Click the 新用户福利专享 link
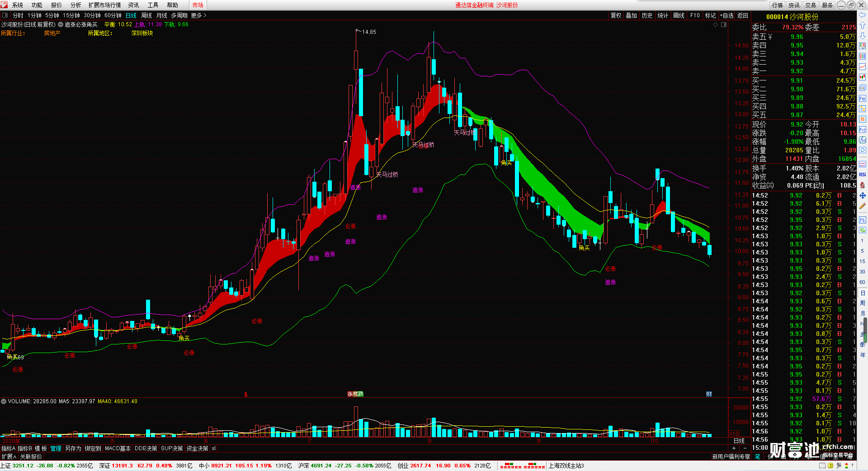The height and width of the screenshot is (471, 868). (731, 457)
